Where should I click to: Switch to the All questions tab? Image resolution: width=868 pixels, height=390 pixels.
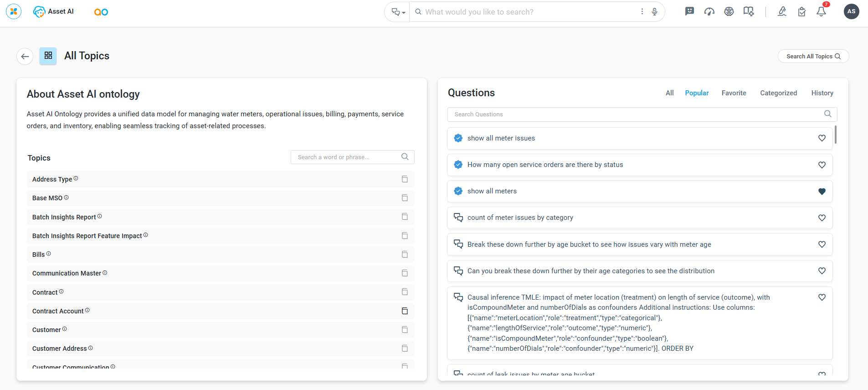670,93
